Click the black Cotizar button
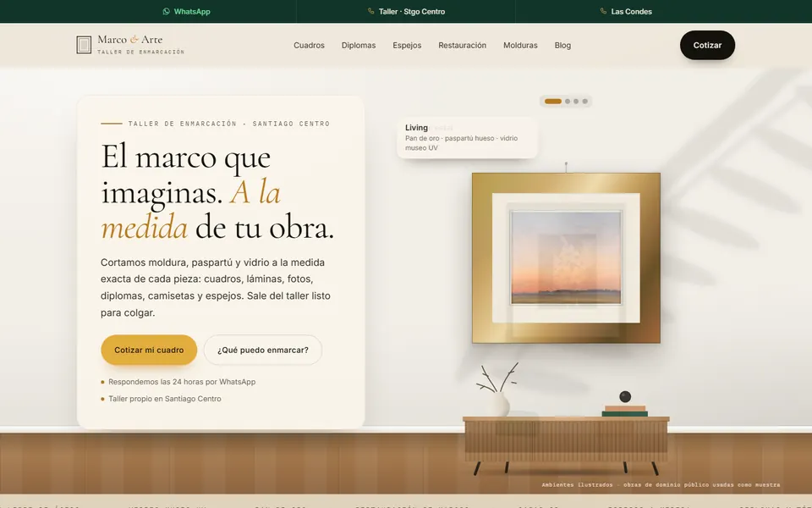812x508 pixels. pyautogui.click(x=707, y=45)
